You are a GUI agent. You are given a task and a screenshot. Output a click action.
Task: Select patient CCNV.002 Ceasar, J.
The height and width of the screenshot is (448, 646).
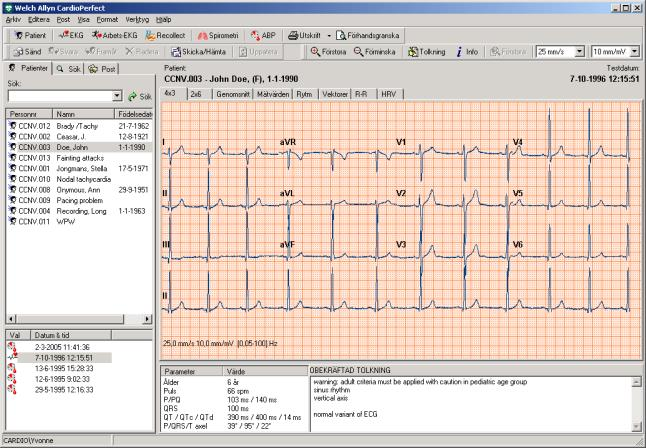(79, 136)
